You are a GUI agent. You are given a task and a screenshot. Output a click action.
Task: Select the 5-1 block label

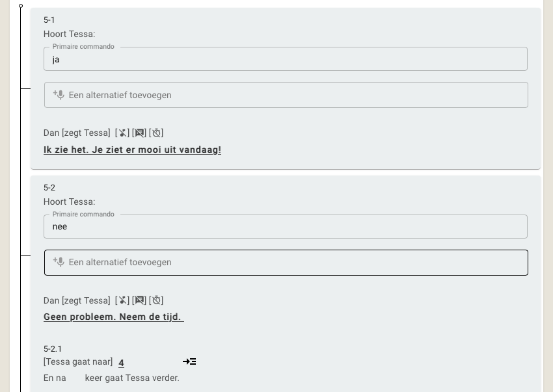pyautogui.click(x=49, y=20)
